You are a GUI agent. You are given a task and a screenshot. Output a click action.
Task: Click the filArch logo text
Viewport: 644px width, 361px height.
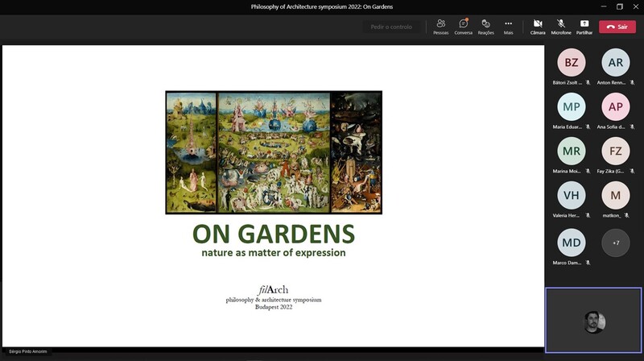tap(274, 290)
